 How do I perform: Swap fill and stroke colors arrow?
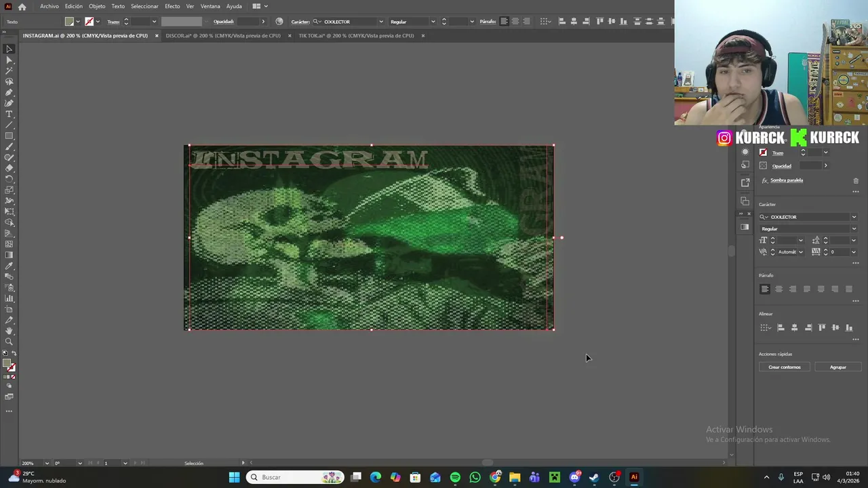pos(14,354)
